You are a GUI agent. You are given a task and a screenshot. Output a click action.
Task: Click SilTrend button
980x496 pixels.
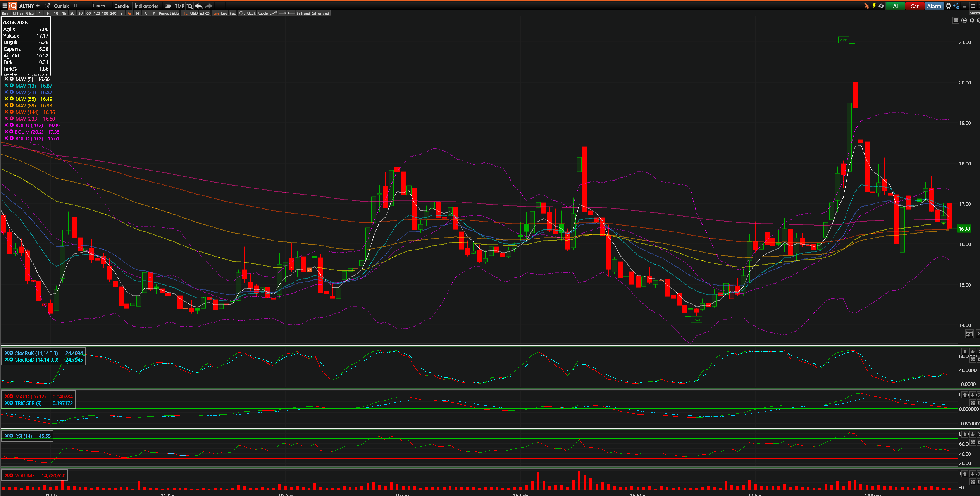pos(303,13)
